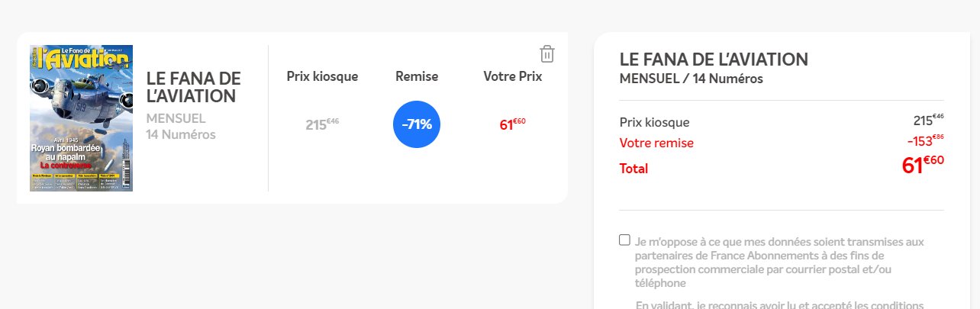980x309 pixels.
Task: Click the "Prix kiosque" column header
Action: [x=322, y=76]
